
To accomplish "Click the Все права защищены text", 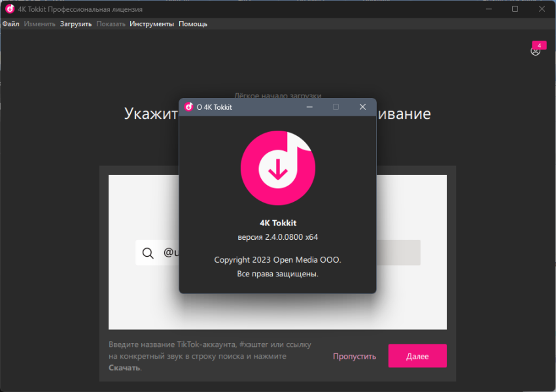I will point(277,274).
